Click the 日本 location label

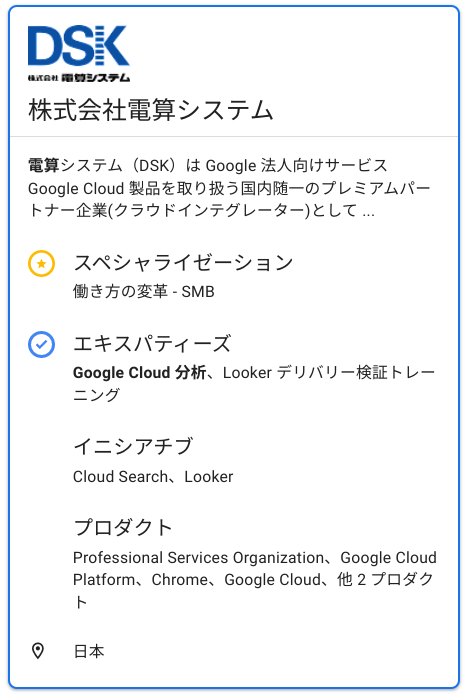coord(89,651)
